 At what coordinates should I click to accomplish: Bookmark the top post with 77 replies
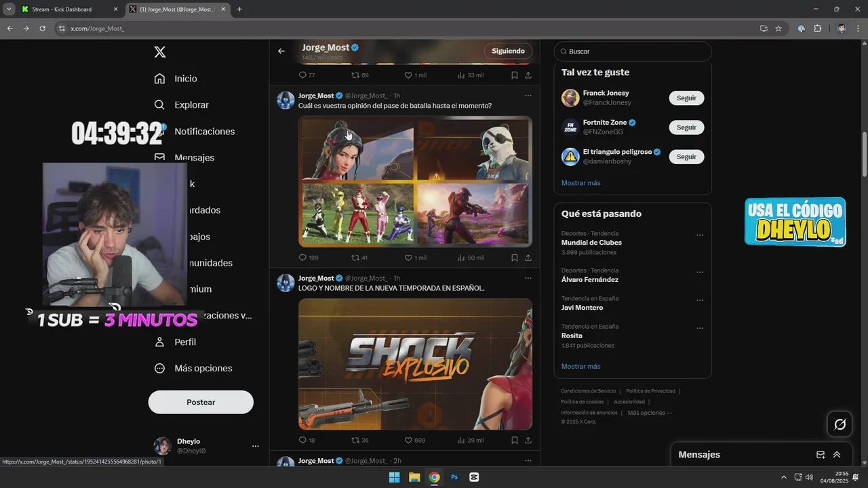pyautogui.click(x=515, y=75)
